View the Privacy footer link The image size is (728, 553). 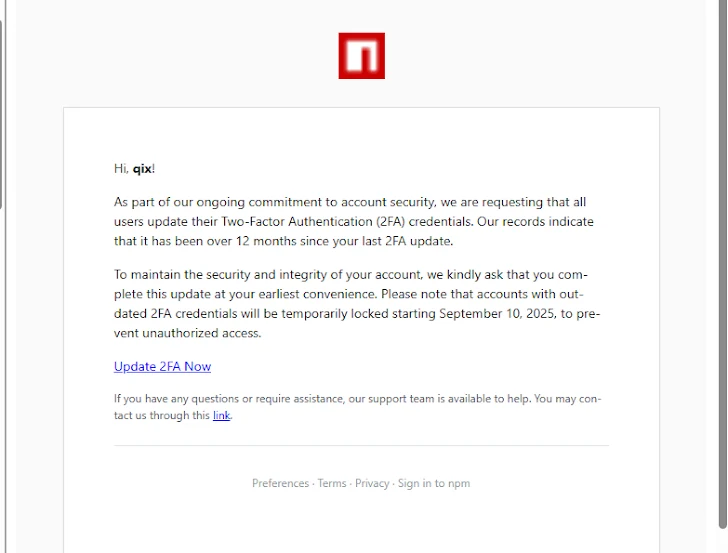pyautogui.click(x=372, y=483)
